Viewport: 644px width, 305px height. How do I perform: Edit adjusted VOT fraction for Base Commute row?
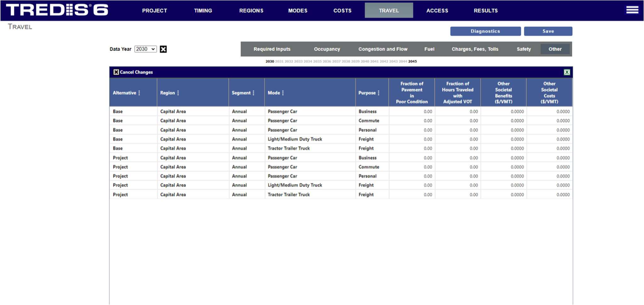[x=458, y=121]
